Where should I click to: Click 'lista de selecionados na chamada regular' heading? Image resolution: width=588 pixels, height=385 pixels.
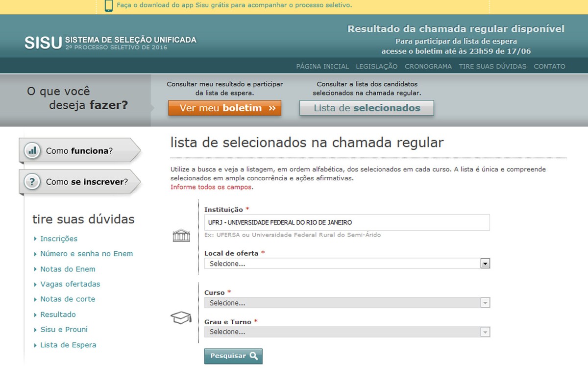pos(307,143)
